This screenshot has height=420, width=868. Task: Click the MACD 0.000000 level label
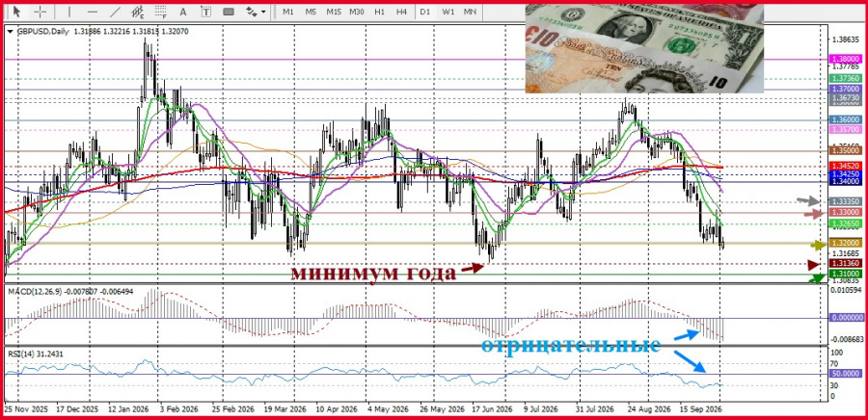pyautogui.click(x=848, y=318)
